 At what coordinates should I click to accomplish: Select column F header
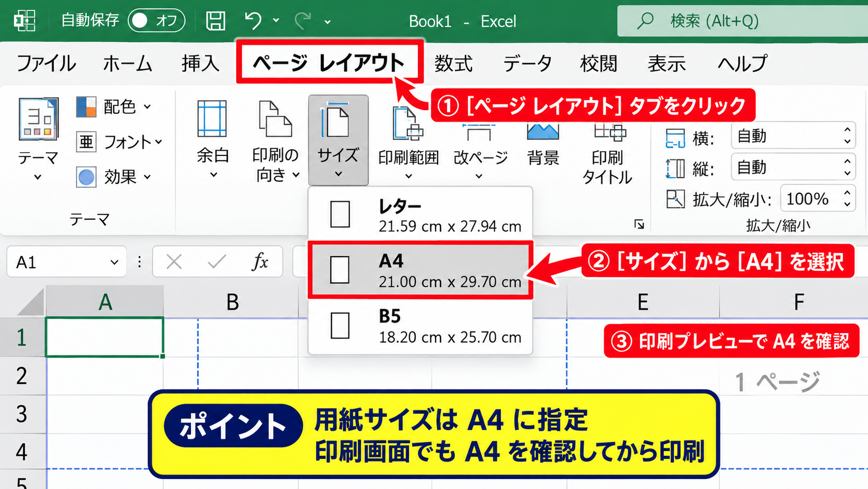798,301
